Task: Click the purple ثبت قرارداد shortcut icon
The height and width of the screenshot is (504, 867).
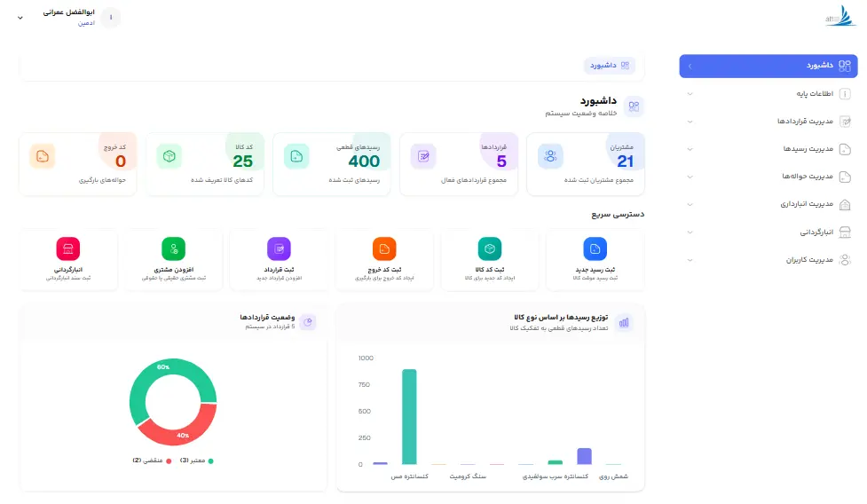Action: click(x=280, y=248)
